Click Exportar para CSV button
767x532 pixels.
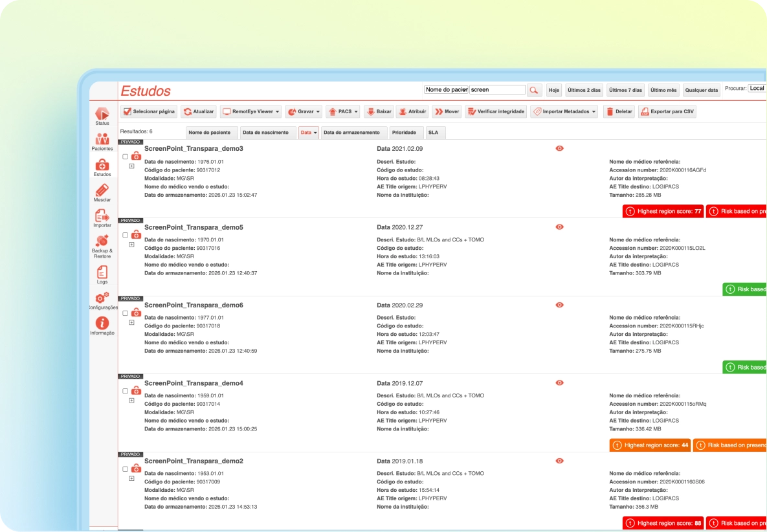tap(667, 111)
